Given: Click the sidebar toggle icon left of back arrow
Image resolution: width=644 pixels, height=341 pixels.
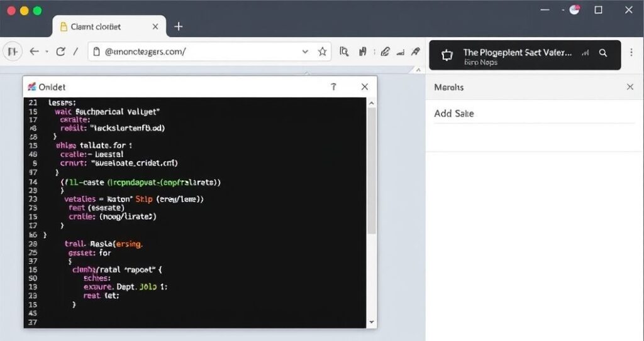Looking at the screenshot, I should (x=13, y=52).
